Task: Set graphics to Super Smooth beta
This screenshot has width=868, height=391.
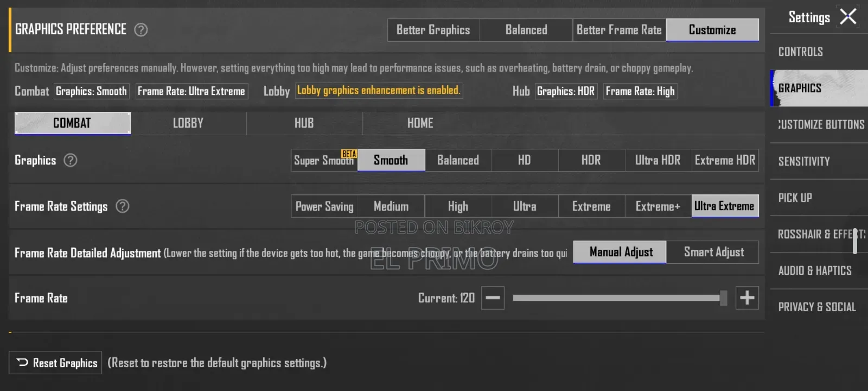Action: pos(324,160)
